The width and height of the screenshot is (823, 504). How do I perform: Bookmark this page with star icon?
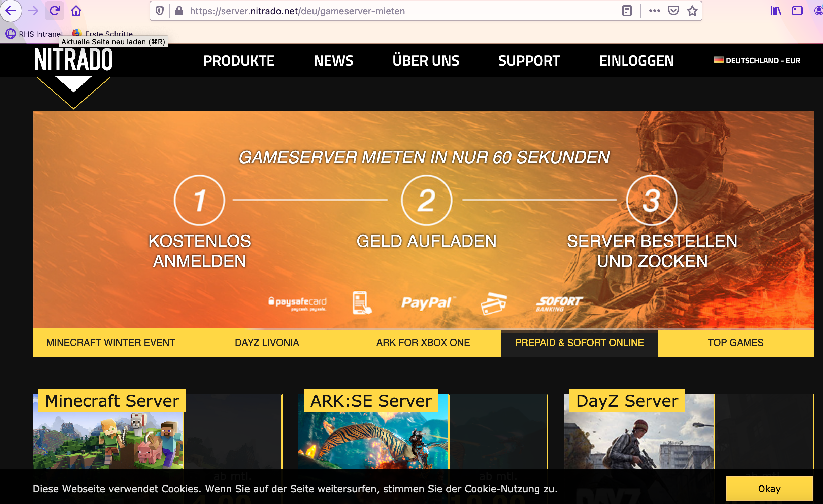click(x=692, y=11)
